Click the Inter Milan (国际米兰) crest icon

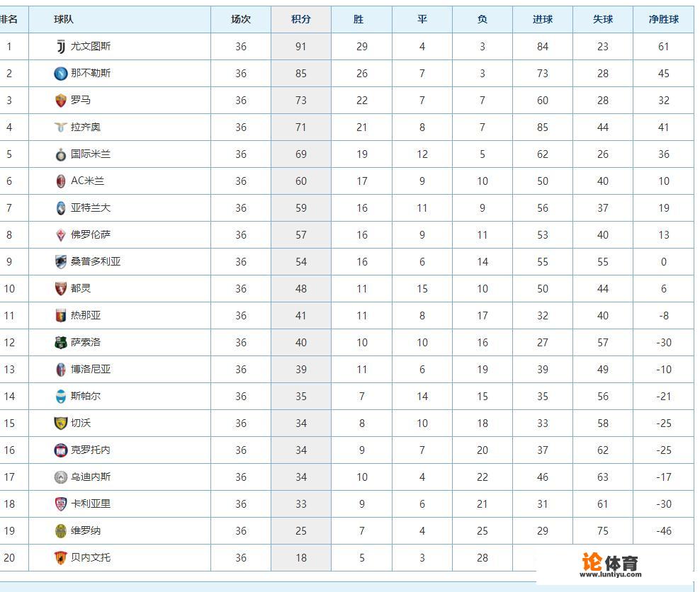point(61,154)
